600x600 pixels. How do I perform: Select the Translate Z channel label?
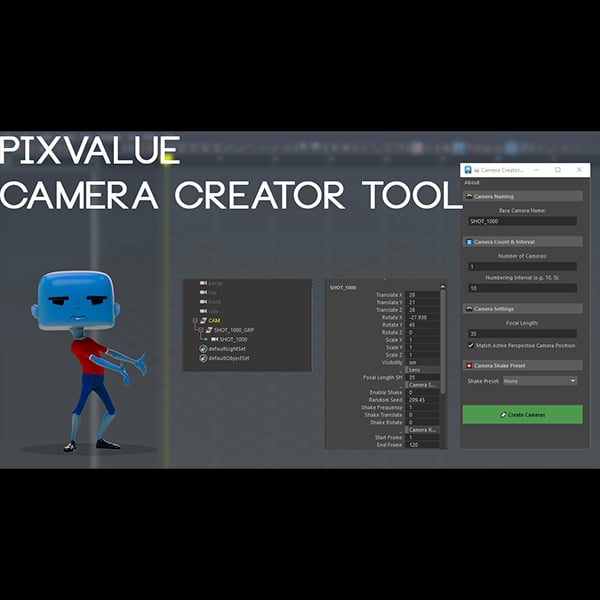(x=389, y=310)
